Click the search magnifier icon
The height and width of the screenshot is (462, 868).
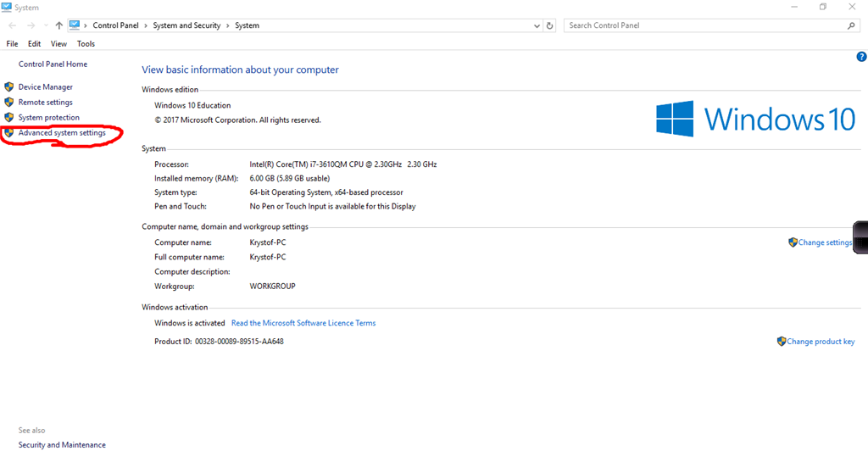pyautogui.click(x=851, y=25)
